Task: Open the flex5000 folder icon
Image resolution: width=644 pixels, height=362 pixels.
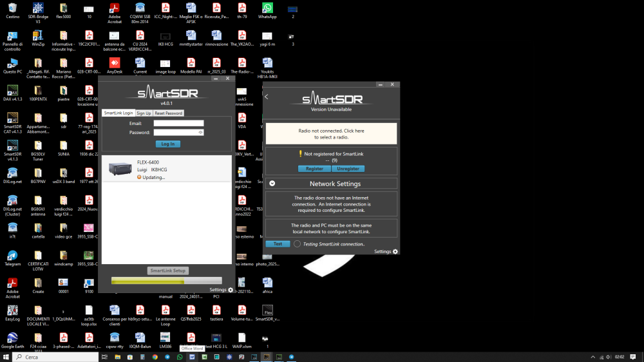Action: click(63, 11)
